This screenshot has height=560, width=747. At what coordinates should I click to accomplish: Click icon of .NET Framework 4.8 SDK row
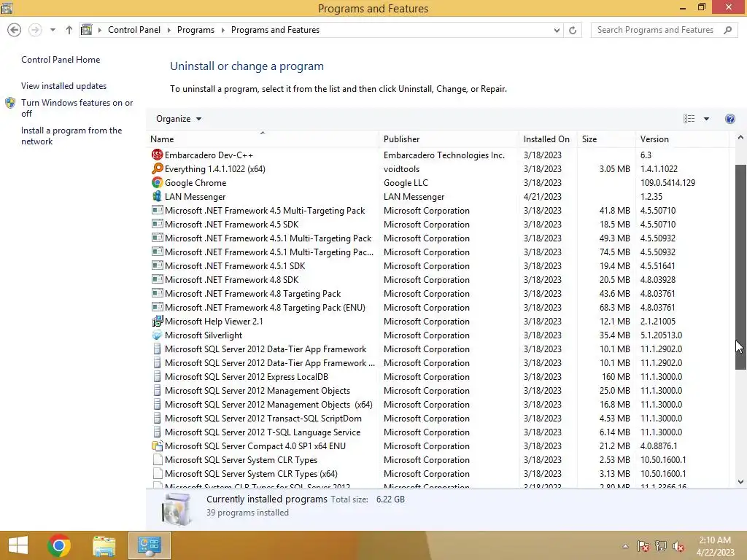click(x=158, y=279)
